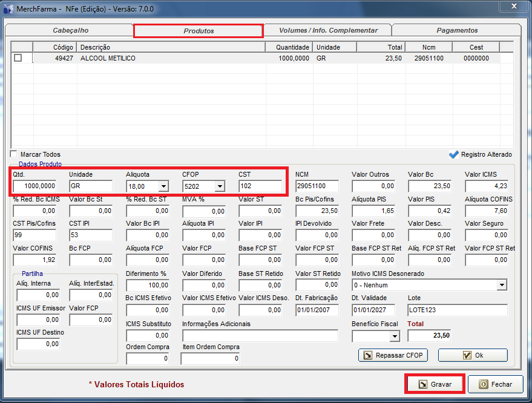The image size is (532, 403).
Task: Expand Motivo ICMS Desonerado dropdown
Action: point(501,285)
